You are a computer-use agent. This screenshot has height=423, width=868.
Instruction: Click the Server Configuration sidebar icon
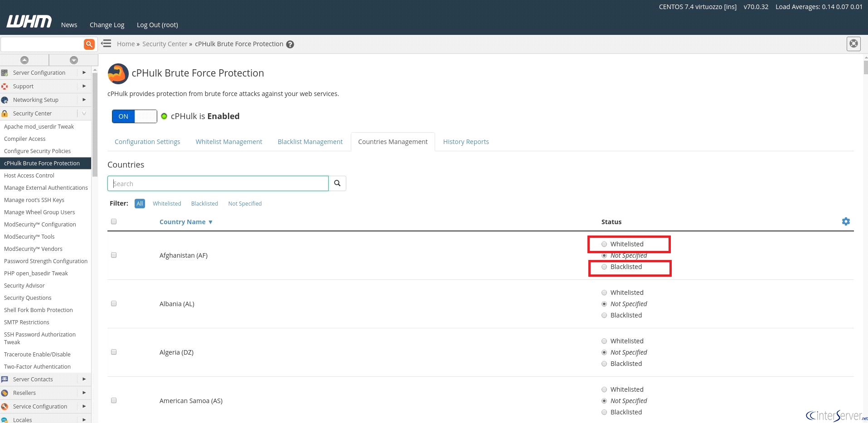click(5, 72)
